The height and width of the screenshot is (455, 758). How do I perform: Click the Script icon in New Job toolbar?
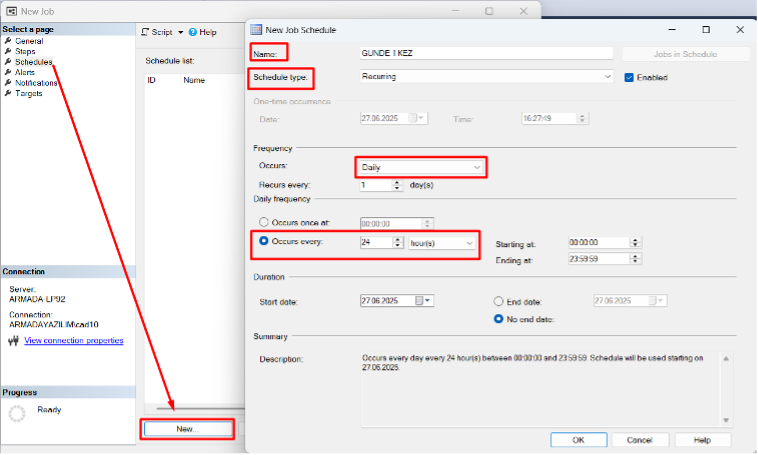tap(145, 32)
